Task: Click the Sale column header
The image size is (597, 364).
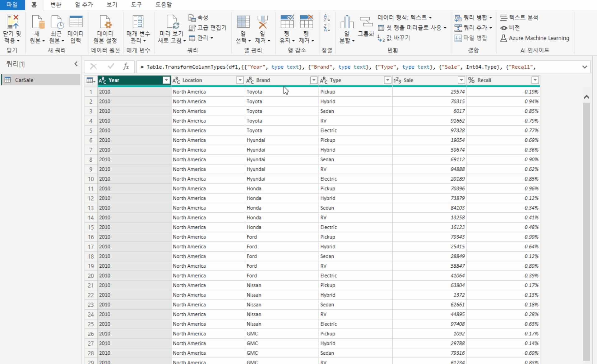Action: 429,81
